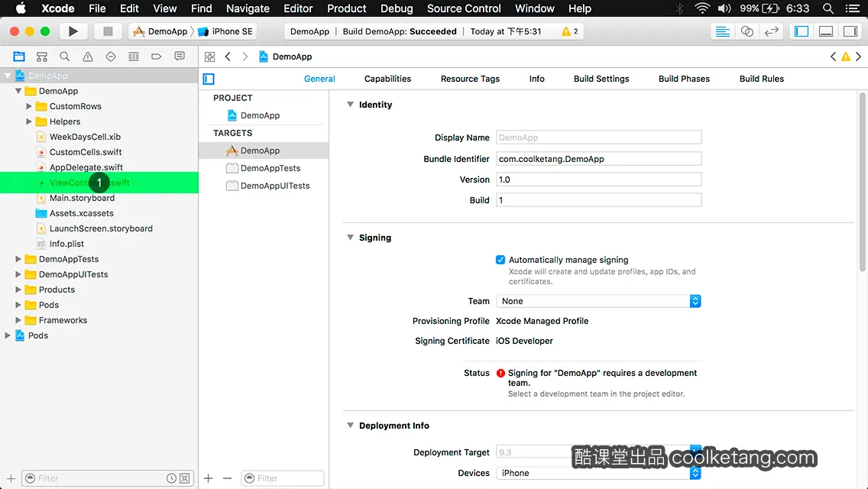Show the Version editor
The image size is (868, 489).
(771, 31)
